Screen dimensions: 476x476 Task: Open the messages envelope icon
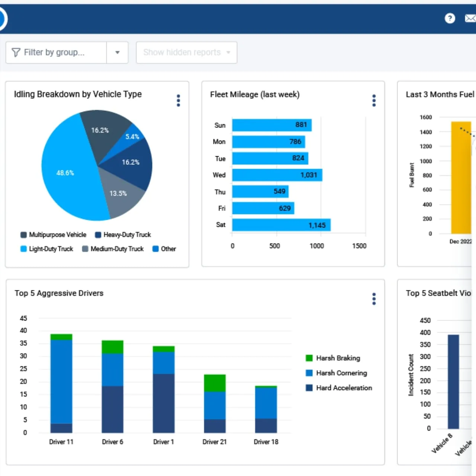(x=471, y=18)
